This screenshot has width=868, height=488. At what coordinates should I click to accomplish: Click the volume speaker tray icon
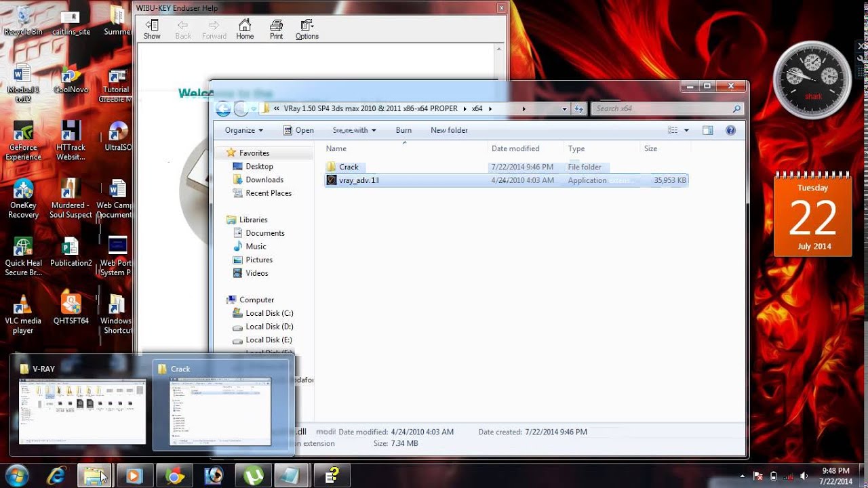(x=804, y=476)
